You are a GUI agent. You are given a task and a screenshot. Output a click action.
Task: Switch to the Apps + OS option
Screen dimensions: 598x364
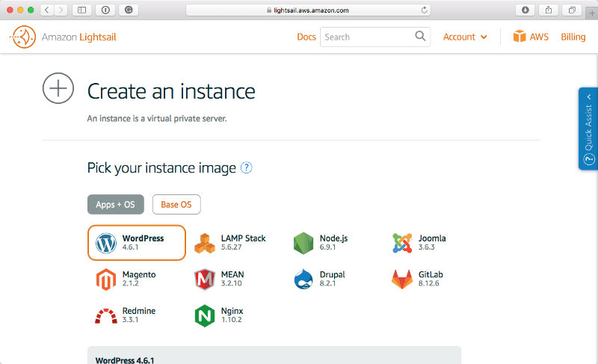point(115,204)
